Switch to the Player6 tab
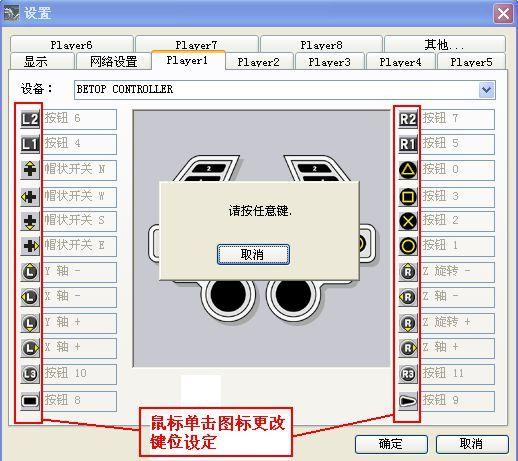Viewport: 518px width, 461px height. tap(72, 44)
